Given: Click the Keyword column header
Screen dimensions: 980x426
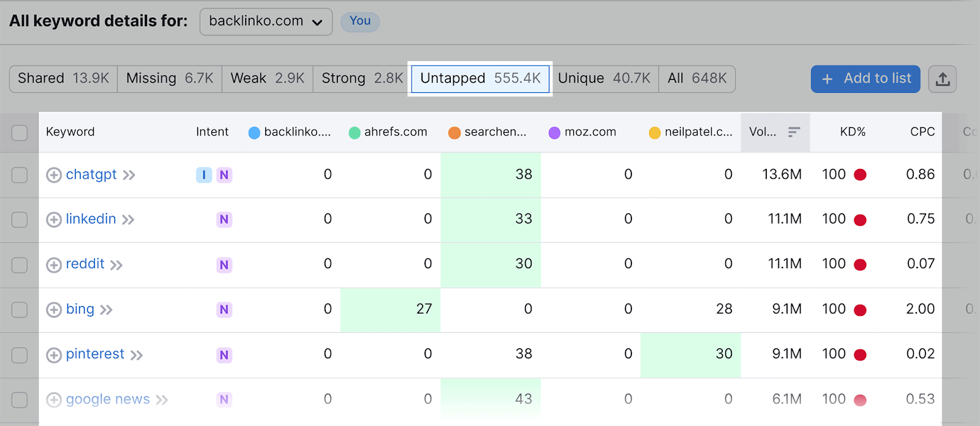Looking at the screenshot, I should 70,132.
